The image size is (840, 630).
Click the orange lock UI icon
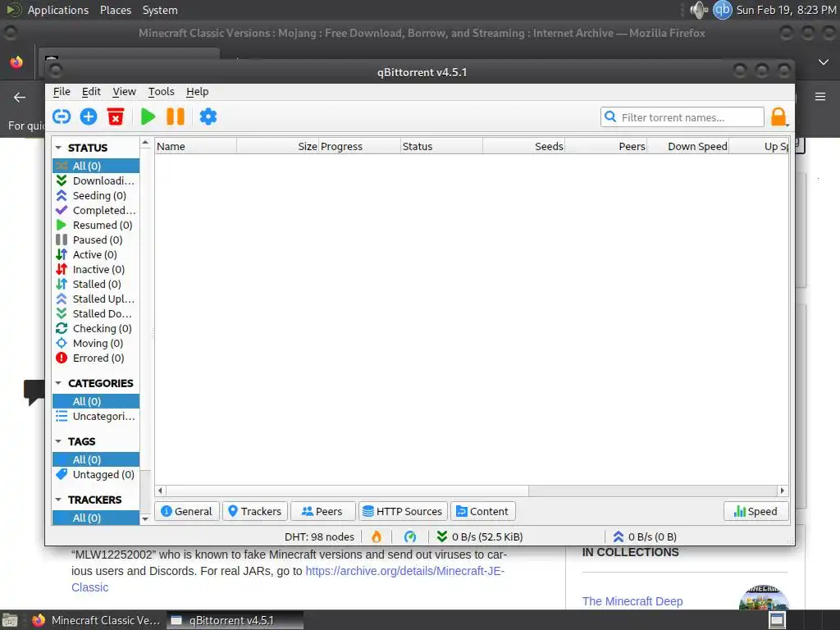click(778, 116)
